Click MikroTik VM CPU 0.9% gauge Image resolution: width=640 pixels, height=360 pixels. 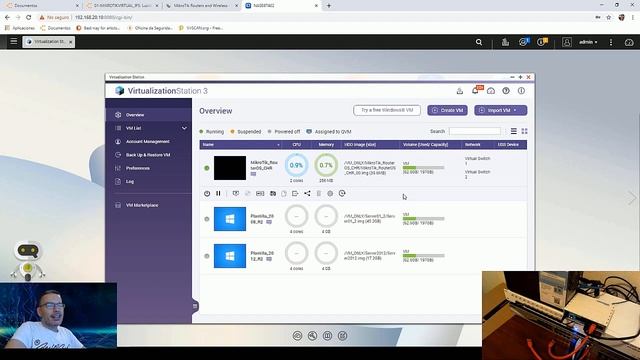click(x=296, y=165)
